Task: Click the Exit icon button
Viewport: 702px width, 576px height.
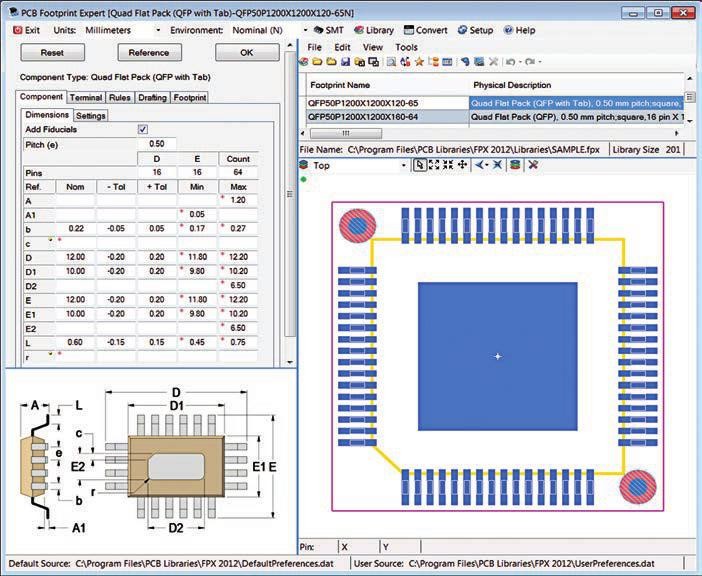Action: pos(26,30)
